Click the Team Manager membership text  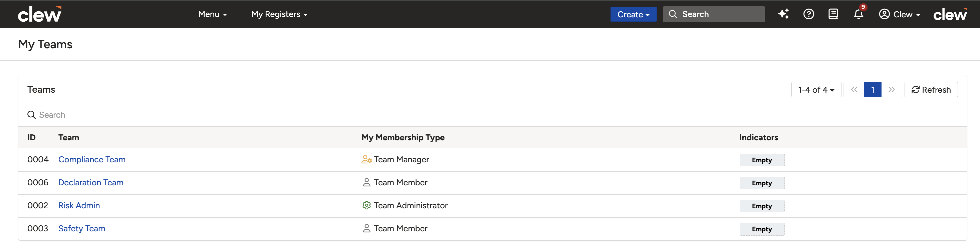point(401,160)
